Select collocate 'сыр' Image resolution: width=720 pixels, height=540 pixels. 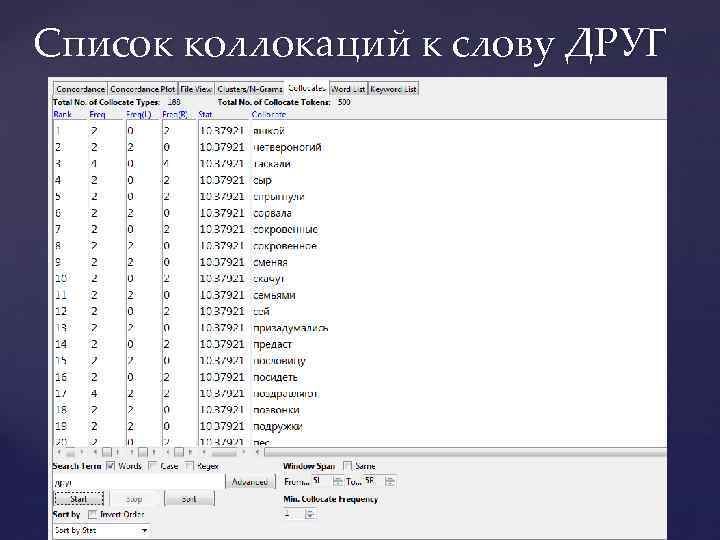(x=262, y=180)
